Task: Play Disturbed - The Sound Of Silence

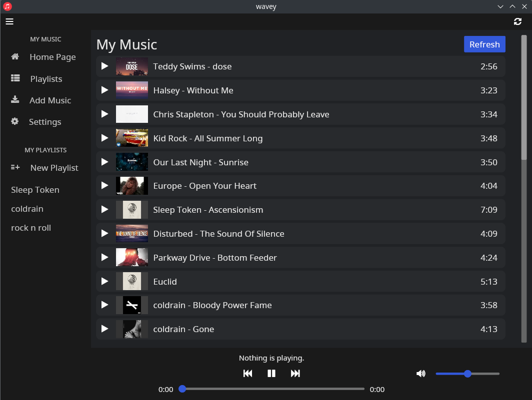Action: coord(105,234)
